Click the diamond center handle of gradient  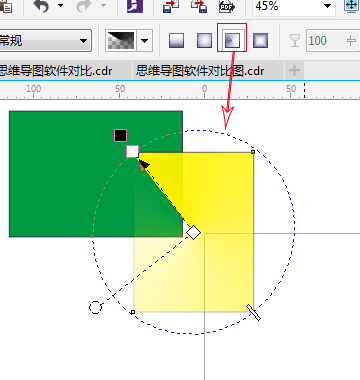click(x=193, y=232)
